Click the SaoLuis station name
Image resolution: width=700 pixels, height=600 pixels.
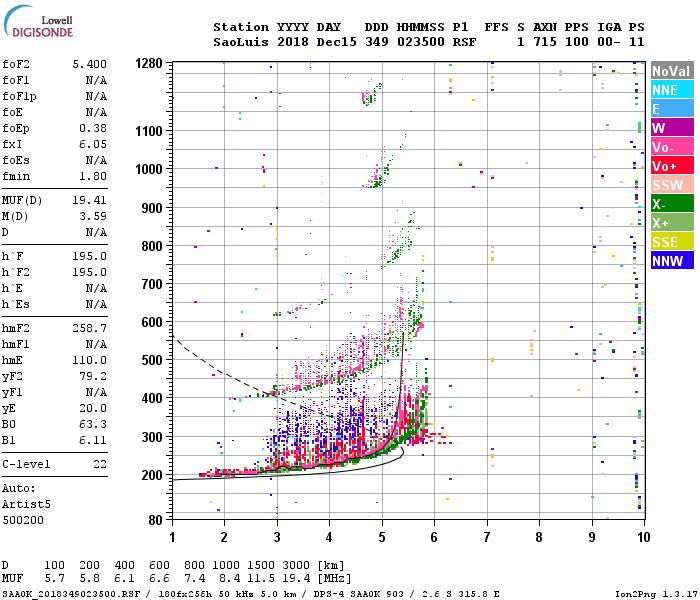(241, 42)
